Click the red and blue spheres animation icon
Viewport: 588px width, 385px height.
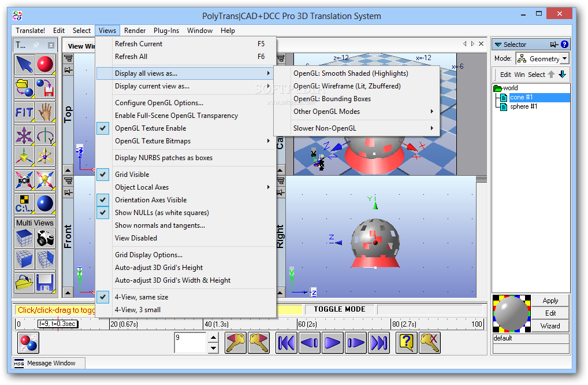click(28, 343)
